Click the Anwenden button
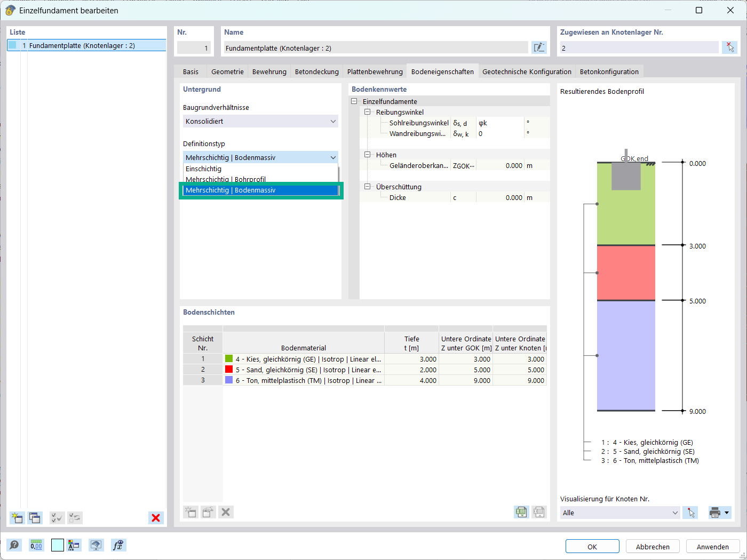The height and width of the screenshot is (560, 747). 712,547
